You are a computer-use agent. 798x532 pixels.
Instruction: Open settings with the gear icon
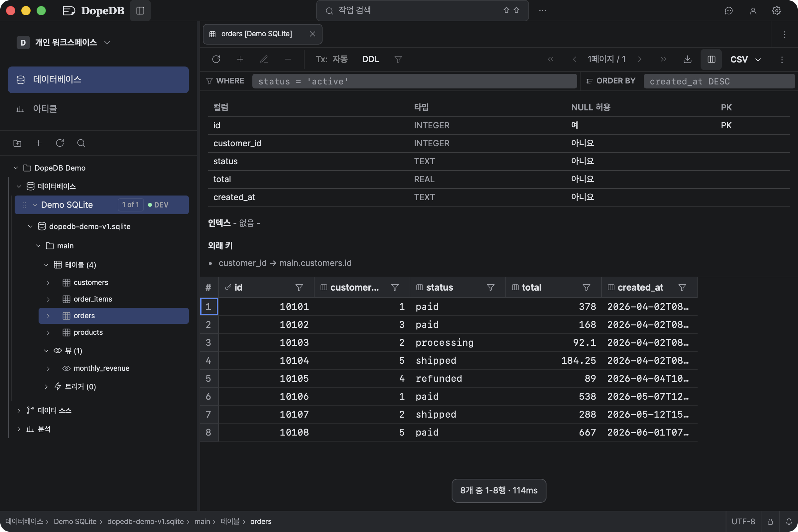tap(777, 11)
